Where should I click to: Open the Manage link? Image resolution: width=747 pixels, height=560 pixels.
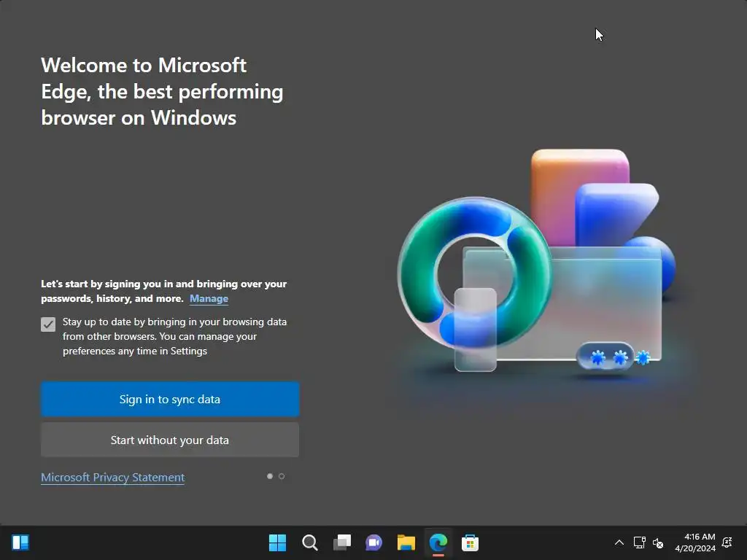click(209, 298)
